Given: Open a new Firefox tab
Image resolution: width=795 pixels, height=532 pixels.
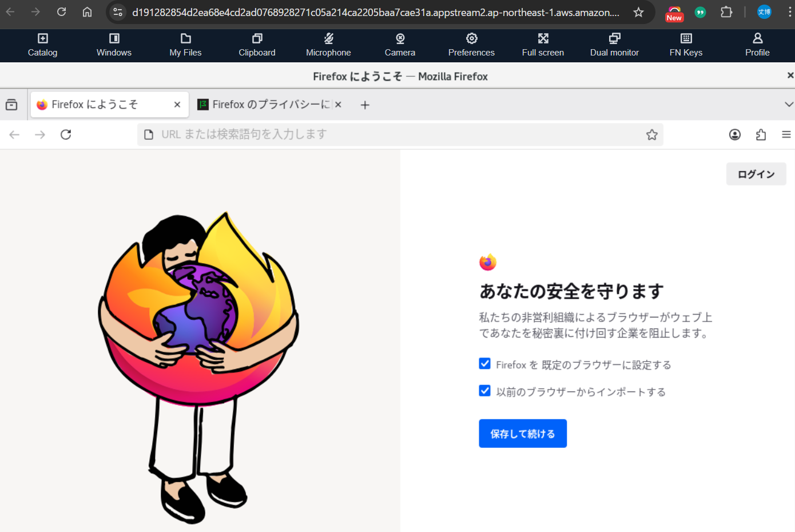Looking at the screenshot, I should [365, 105].
